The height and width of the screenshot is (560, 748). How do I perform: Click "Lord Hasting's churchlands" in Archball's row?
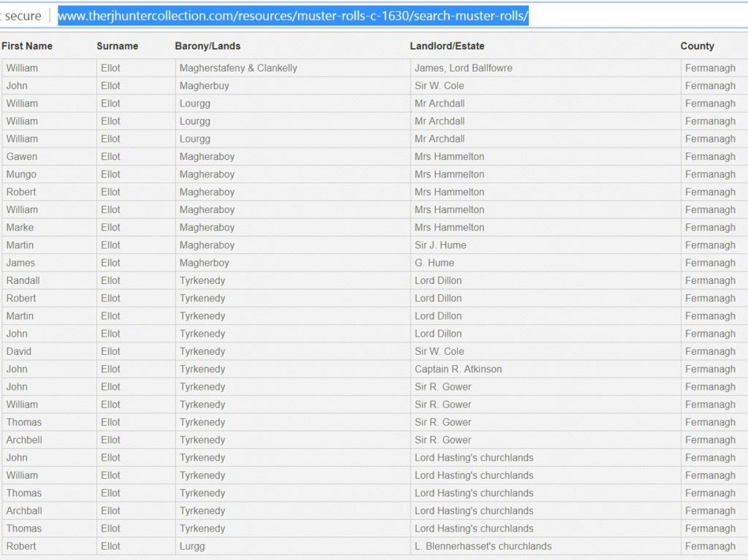point(473,510)
